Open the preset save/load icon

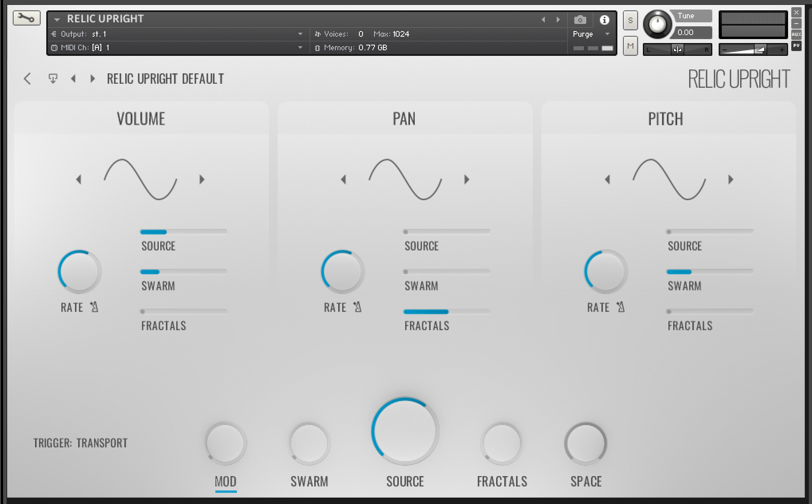(x=53, y=79)
